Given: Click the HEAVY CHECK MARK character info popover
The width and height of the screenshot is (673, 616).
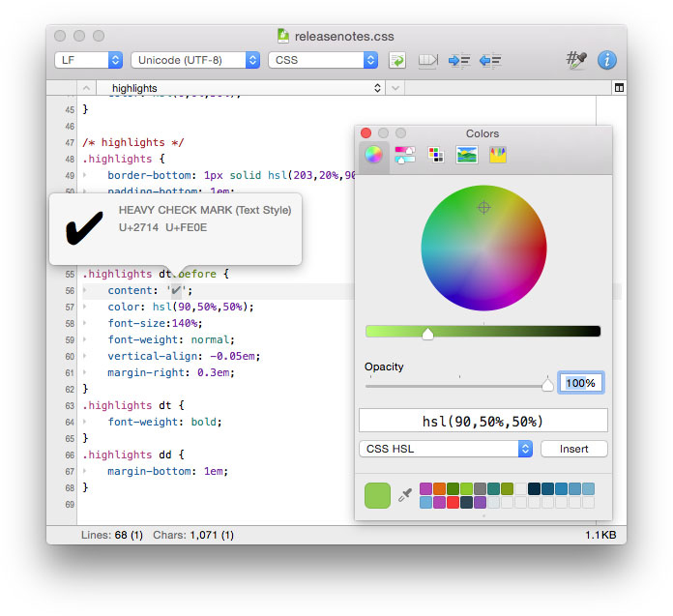Looking at the screenshot, I should pyautogui.click(x=176, y=228).
